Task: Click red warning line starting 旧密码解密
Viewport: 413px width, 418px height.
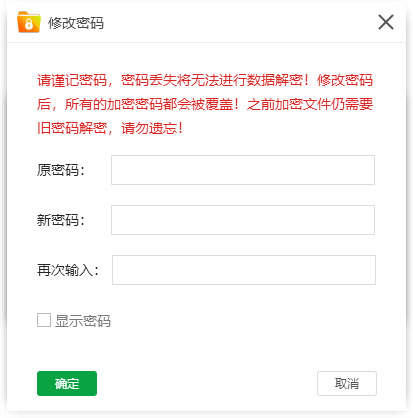Action: 110,128
